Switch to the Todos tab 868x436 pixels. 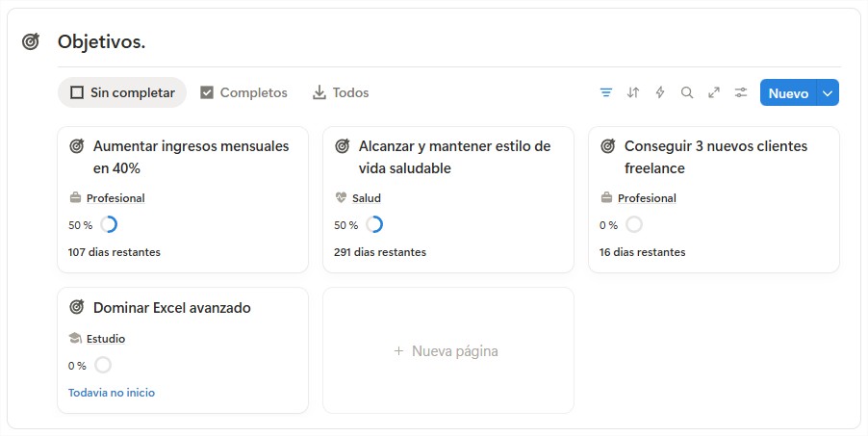point(341,92)
